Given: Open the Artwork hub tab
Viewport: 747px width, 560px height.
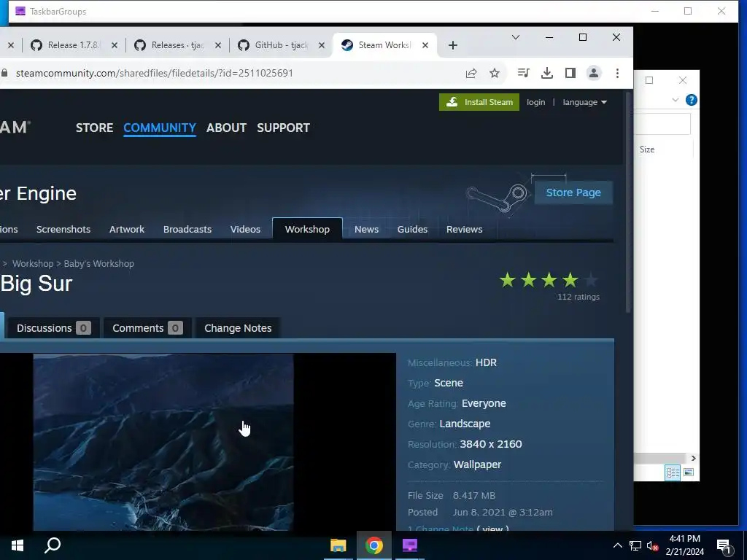Looking at the screenshot, I should point(127,229).
